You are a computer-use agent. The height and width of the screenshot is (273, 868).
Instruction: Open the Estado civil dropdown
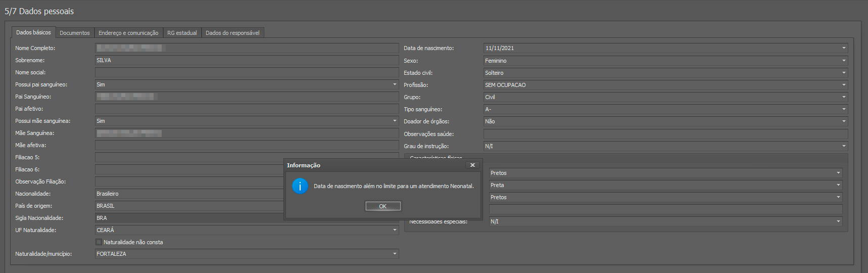click(843, 73)
